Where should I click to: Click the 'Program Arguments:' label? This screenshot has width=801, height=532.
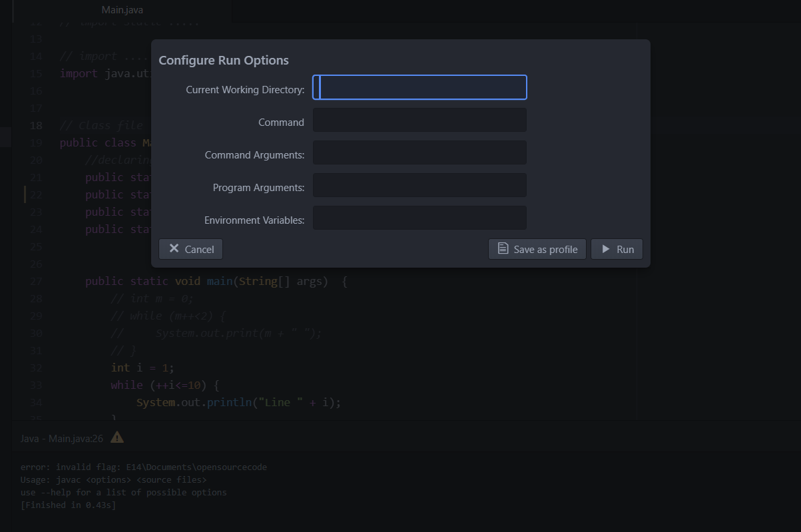click(258, 187)
